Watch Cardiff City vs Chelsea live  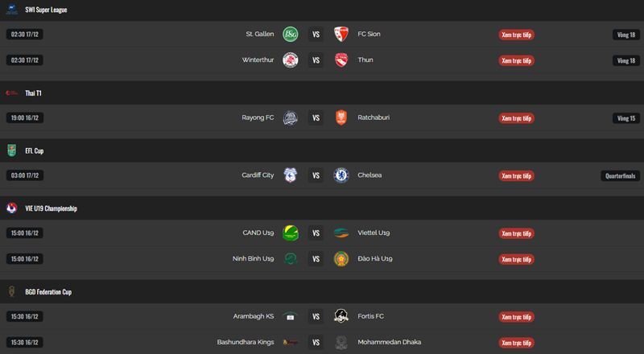click(517, 176)
